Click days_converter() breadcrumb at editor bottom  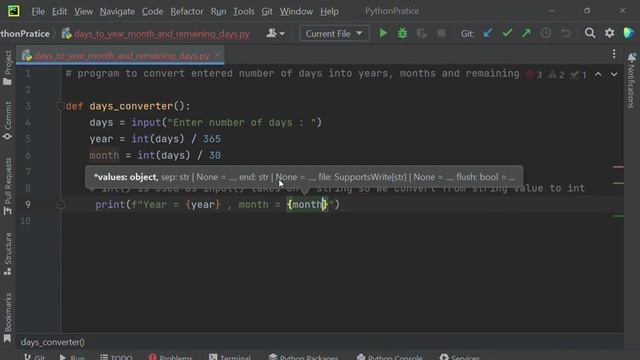point(53,342)
